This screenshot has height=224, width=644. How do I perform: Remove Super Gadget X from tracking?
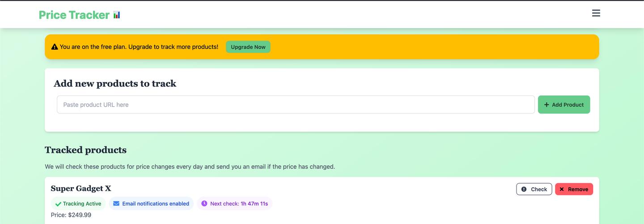[x=574, y=190]
